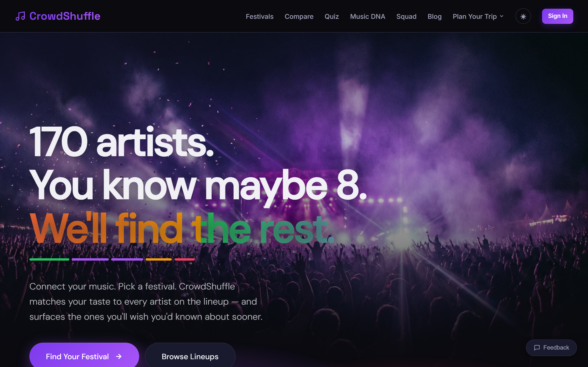Toggle the sun theme icon in navbar

coord(523,16)
